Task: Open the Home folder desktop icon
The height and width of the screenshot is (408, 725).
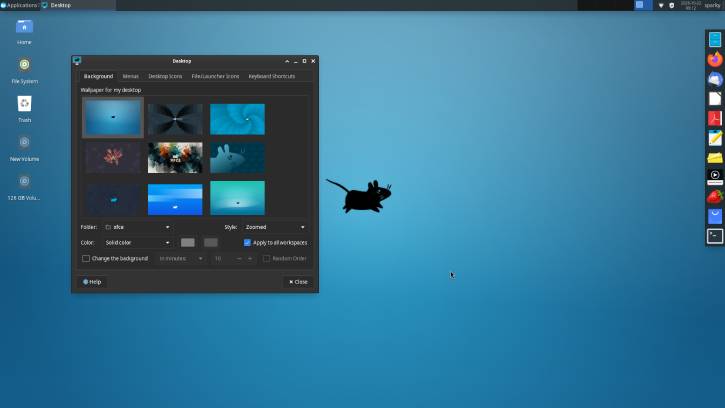Action: click(24, 27)
